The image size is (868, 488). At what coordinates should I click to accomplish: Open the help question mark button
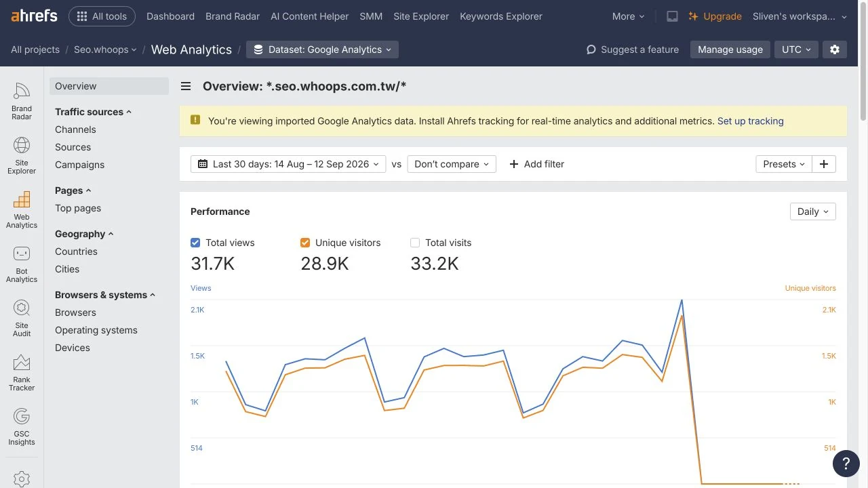(x=846, y=464)
